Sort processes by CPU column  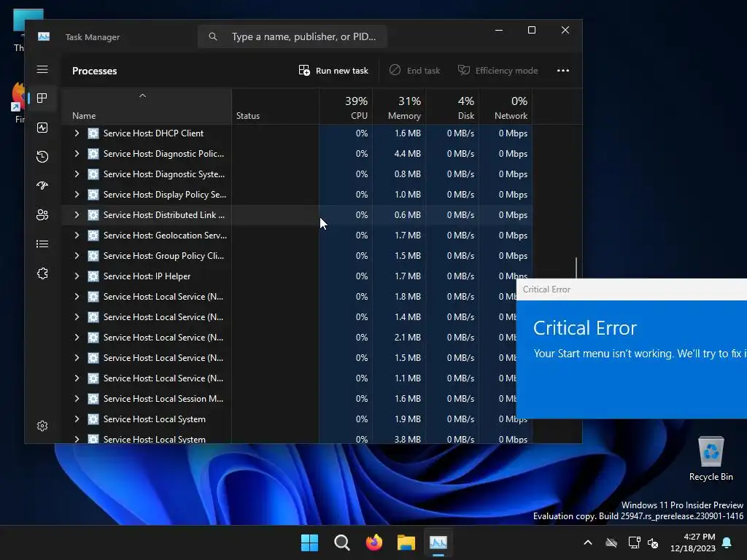[346, 107]
